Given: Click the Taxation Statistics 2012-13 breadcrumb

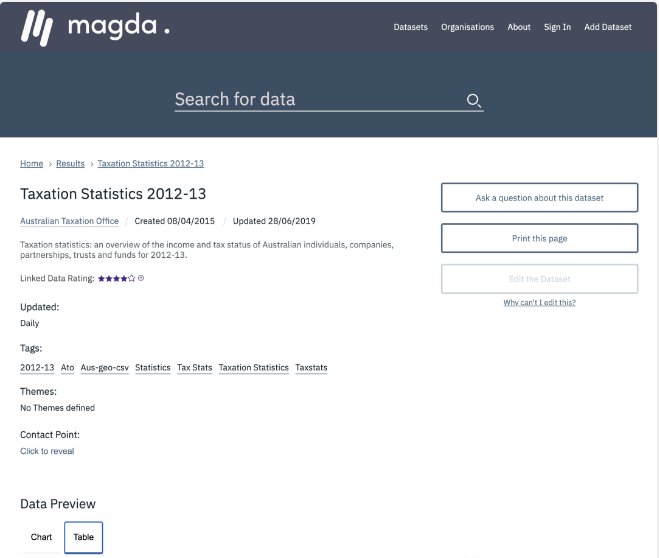Looking at the screenshot, I should pyautogui.click(x=150, y=163).
